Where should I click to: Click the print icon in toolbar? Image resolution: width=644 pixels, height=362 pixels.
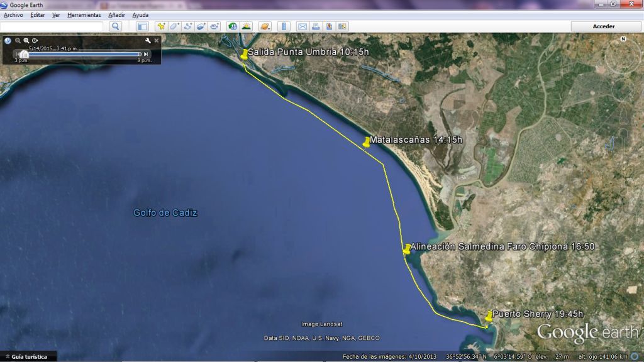pyautogui.click(x=316, y=26)
